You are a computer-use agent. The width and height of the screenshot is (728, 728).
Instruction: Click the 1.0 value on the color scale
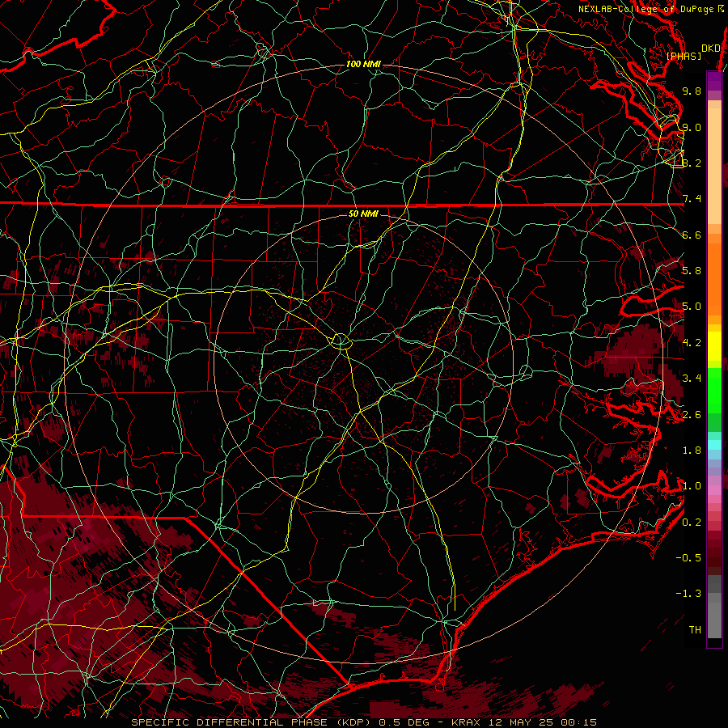692,486
